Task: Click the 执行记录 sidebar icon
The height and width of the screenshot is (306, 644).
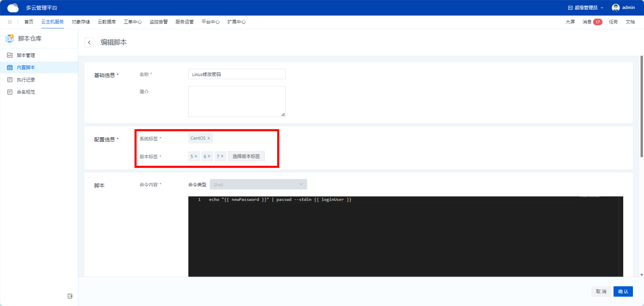Action: click(10, 80)
